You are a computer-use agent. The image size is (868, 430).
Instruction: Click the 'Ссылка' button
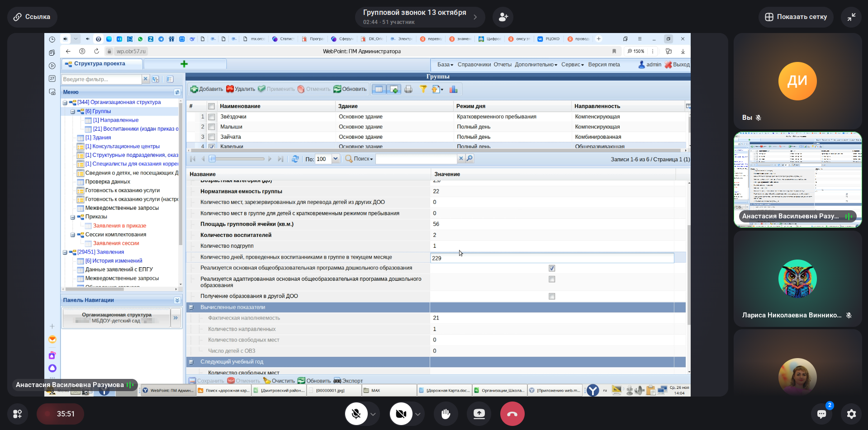[32, 17]
